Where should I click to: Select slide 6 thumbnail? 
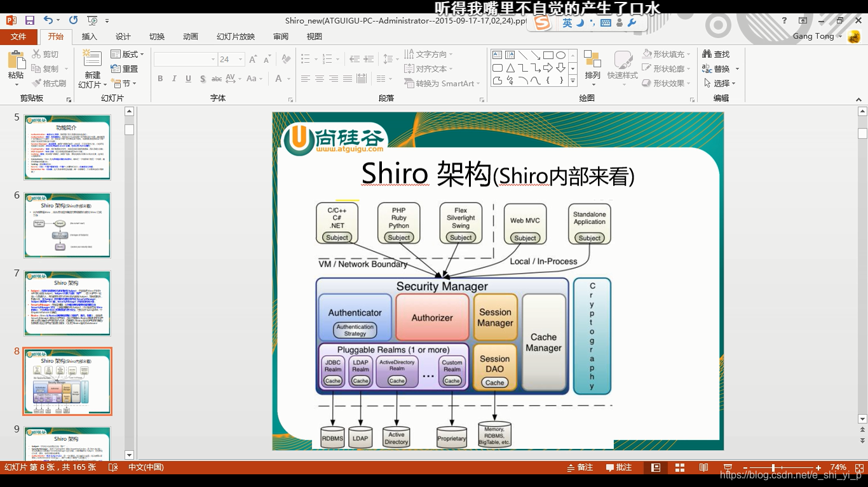point(67,225)
